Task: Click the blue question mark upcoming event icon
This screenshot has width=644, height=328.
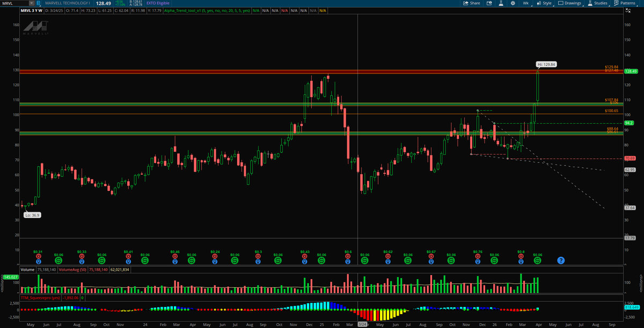Action: point(561,260)
